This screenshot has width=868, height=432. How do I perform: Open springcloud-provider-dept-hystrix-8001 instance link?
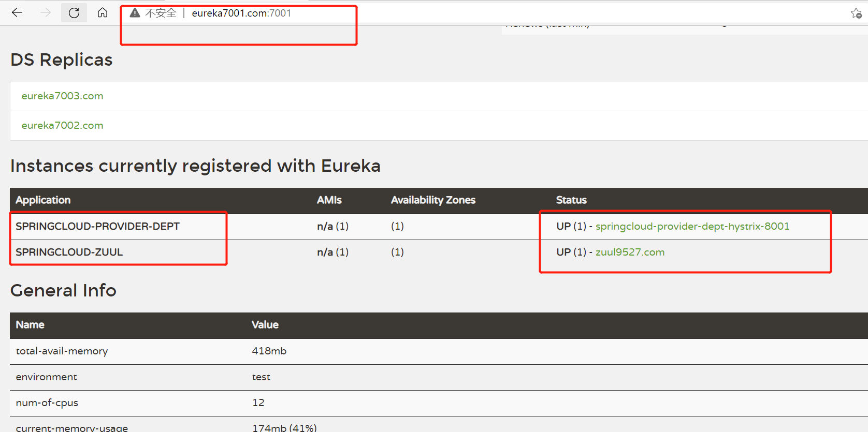(692, 226)
